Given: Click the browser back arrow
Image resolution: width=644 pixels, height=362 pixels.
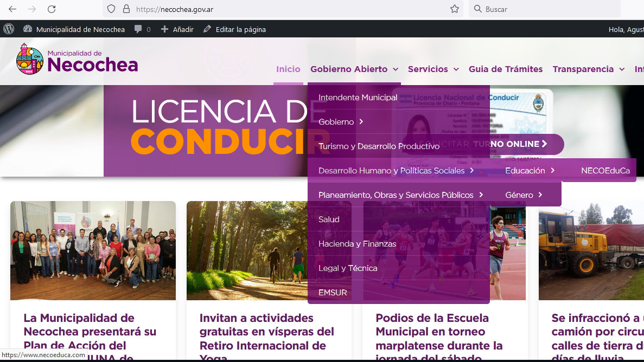Looking at the screenshot, I should [12, 9].
